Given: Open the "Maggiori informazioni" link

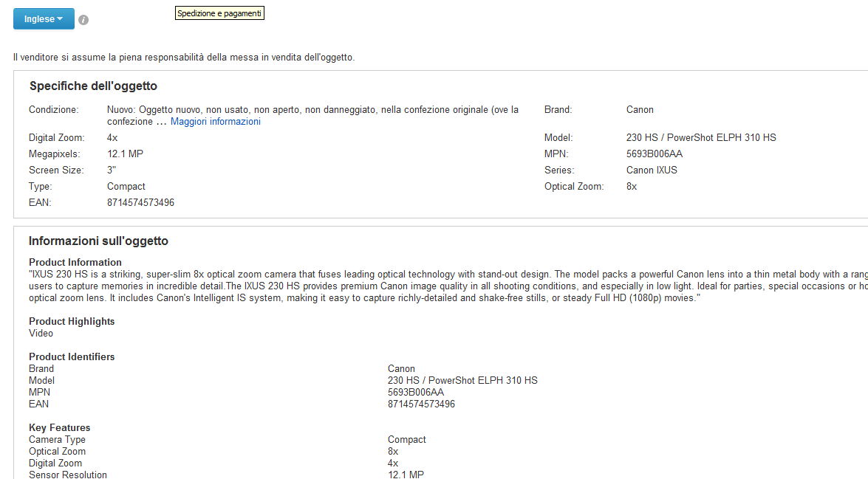Looking at the screenshot, I should pos(216,122).
